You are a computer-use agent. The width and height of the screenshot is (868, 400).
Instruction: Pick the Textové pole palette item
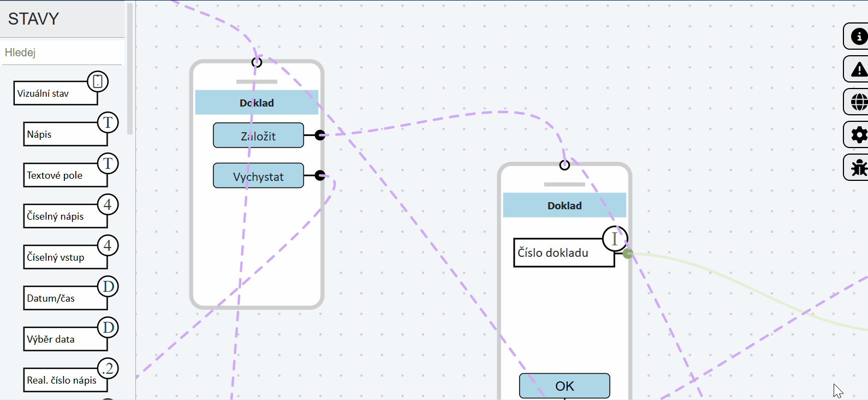[x=66, y=175]
